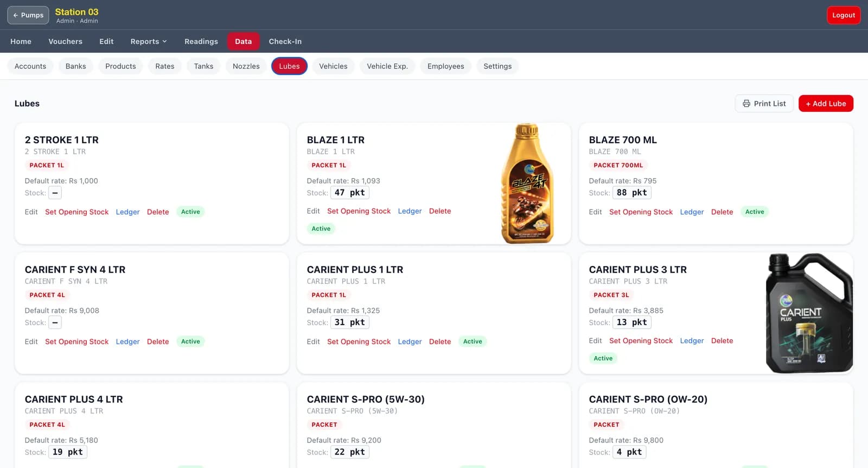The width and height of the screenshot is (868, 468).
Task: Delete the CARIENT F SYN 4 LTR lube
Action: pos(158,341)
